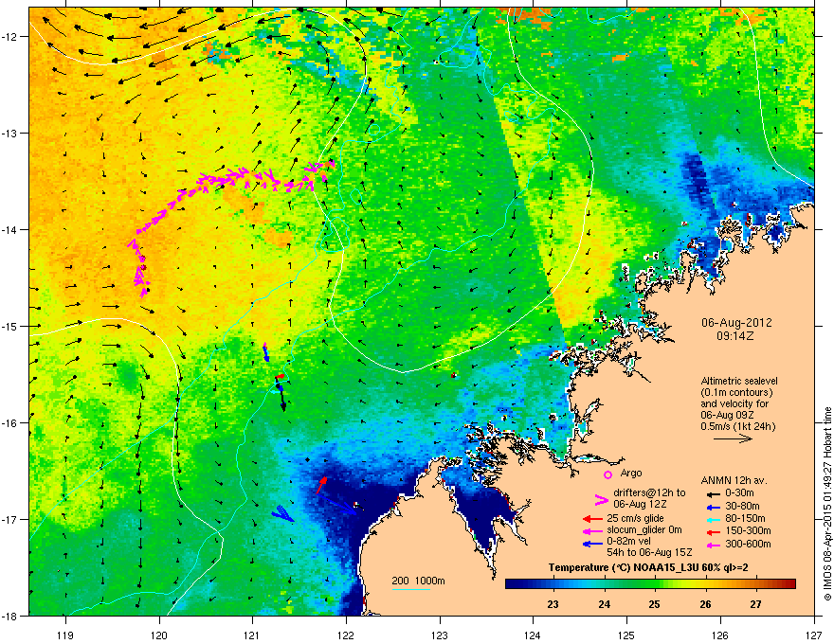Click the 127 longitude axis label
The height and width of the screenshot is (644, 834).
click(x=814, y=635)
